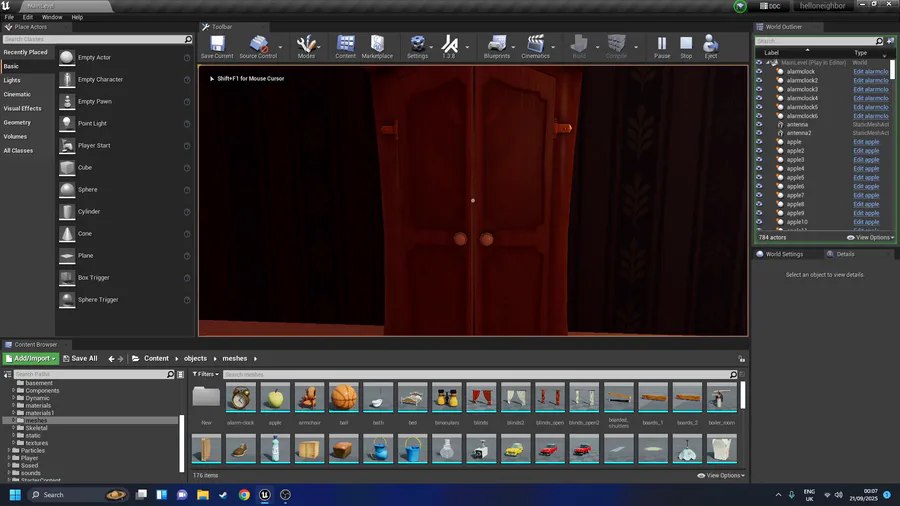The width and height of the screenshot is (900, 506).
Task: Expand the Components folder in tree
Action: pos(14,391)
